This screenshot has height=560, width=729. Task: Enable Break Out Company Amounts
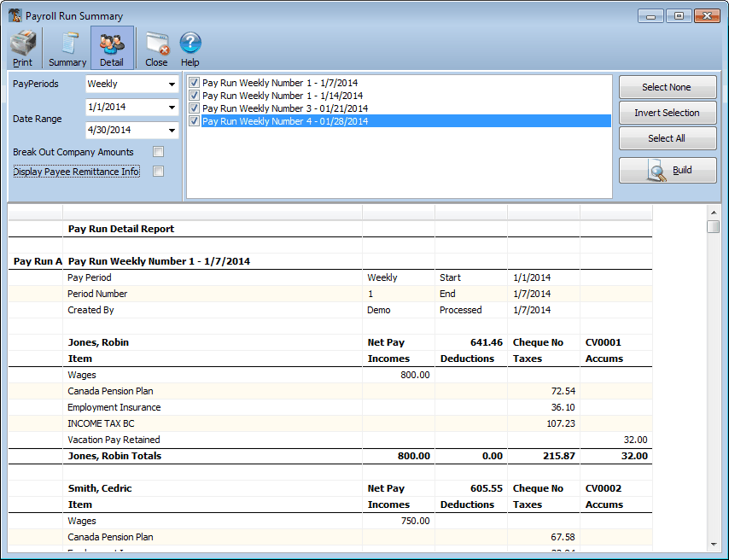158,151
